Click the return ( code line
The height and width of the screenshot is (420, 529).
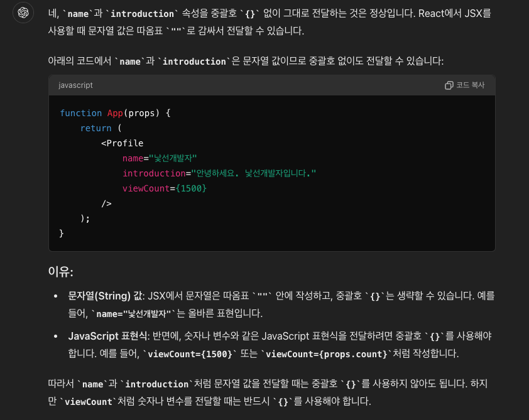tap(101, 128)
